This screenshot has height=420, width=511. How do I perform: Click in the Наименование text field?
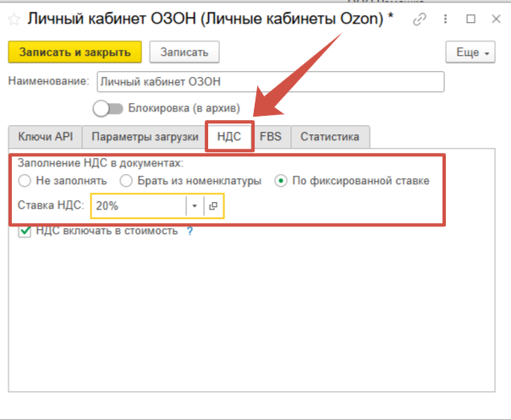tap(269, 81)
